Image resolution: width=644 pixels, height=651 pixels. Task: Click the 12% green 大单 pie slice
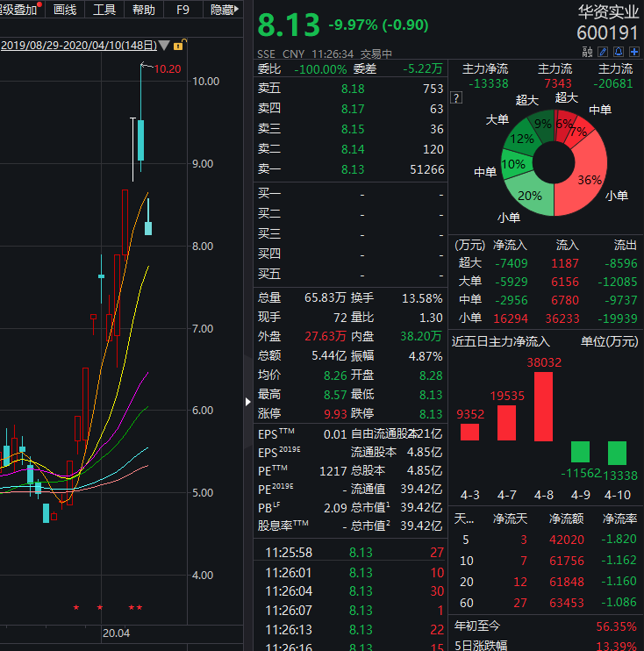pos(522,138)
